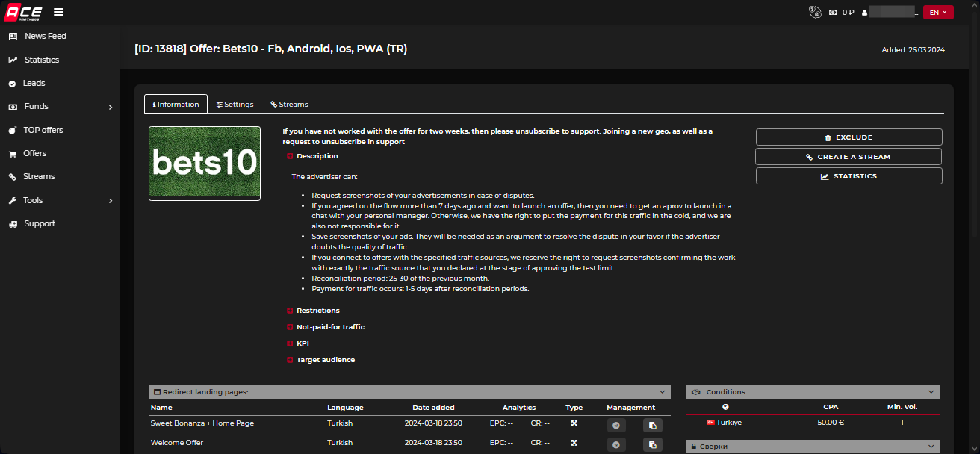Switch to the Streams tab
The width and height of the screenshot is (980, 454).
click(289, 105)
